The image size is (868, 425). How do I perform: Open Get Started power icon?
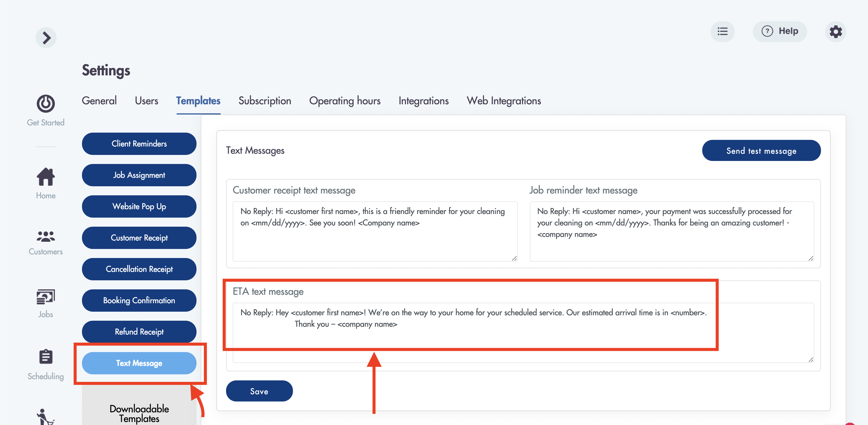tap(46, 103)
